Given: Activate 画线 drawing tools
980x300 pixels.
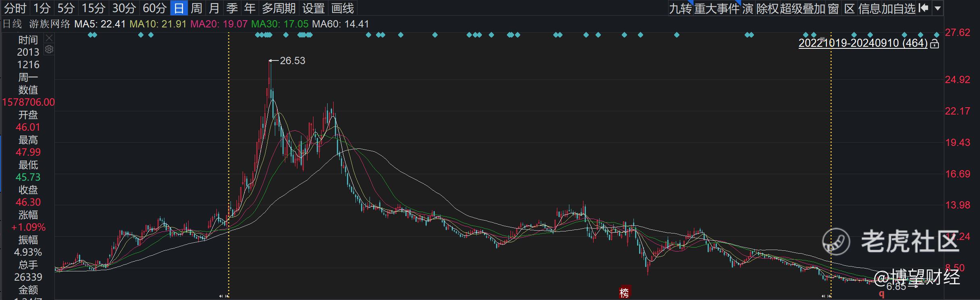Looking at the screenshot, I should click(343, 8).
